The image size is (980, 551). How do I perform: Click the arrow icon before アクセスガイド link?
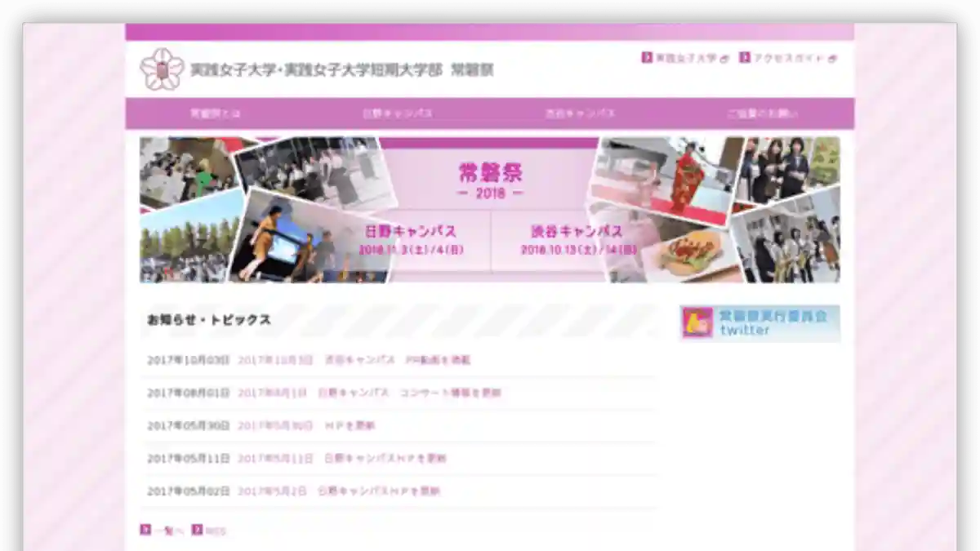[745, 58]
